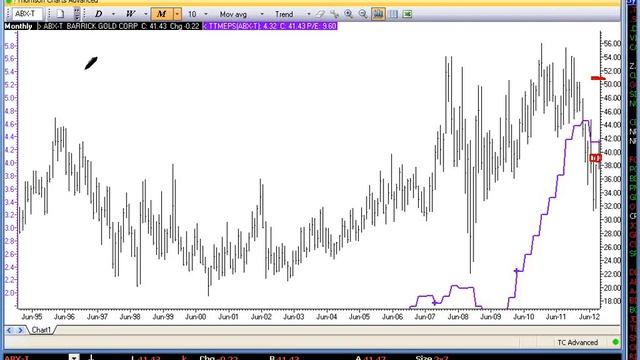Click the Monthly label in chart header
Viewport: 640px width, 360px height.
[18, 26]
